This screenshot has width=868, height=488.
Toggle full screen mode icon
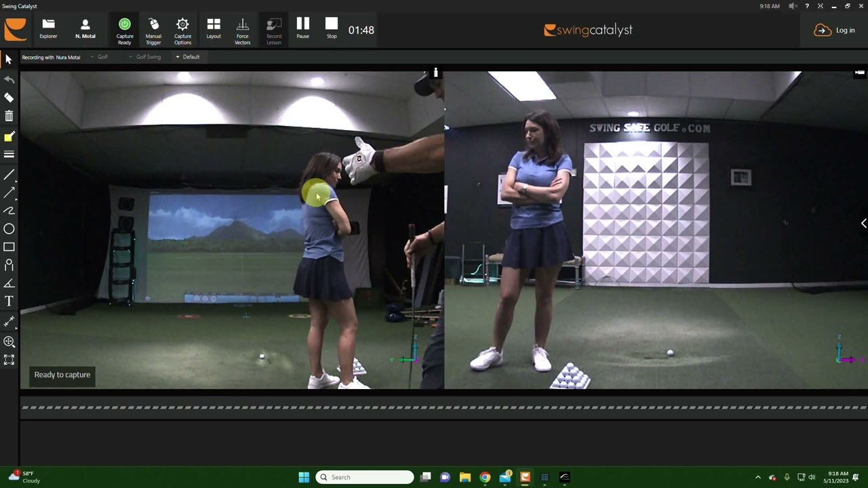click(821, 6)
